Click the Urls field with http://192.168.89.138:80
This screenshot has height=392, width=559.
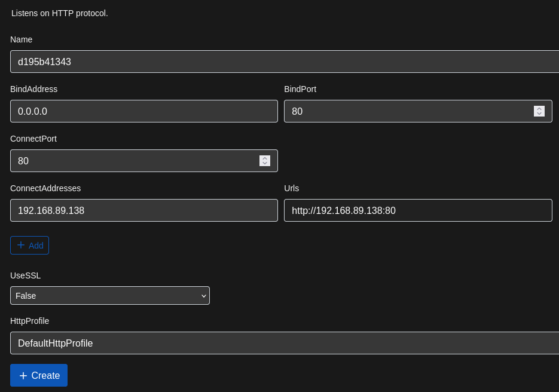[x=417, y=210]
